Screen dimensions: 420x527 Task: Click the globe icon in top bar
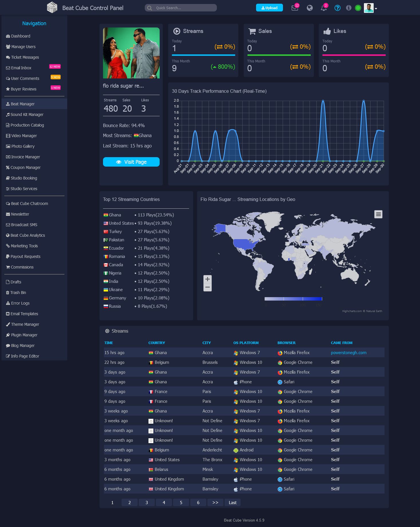pyautogui.click(x=310, y=8)
